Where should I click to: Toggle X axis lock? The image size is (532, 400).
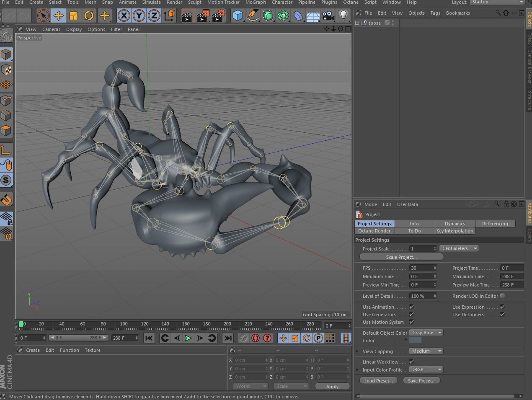coord(124,16)
